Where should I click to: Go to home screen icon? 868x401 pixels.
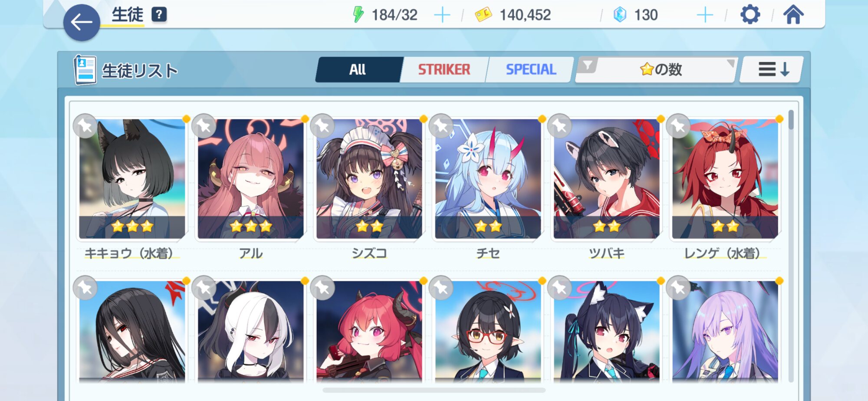793,15
